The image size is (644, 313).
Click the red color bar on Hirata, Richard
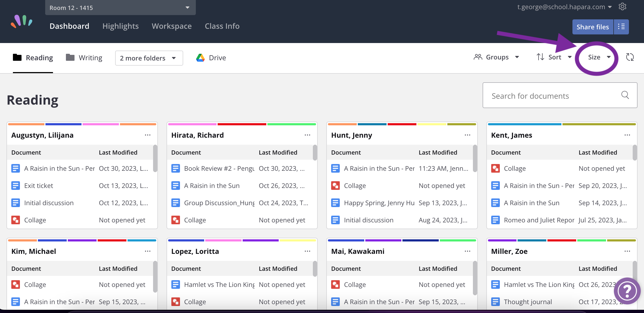(x=242, y=124)
